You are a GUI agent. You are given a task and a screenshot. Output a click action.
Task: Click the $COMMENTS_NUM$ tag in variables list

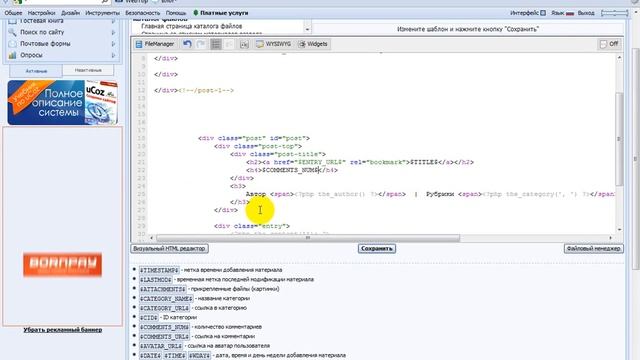(x=164, y=327)
